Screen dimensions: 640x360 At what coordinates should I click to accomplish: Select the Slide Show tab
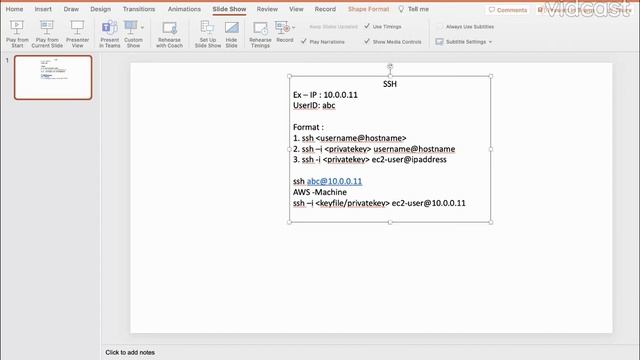point(229,9)
